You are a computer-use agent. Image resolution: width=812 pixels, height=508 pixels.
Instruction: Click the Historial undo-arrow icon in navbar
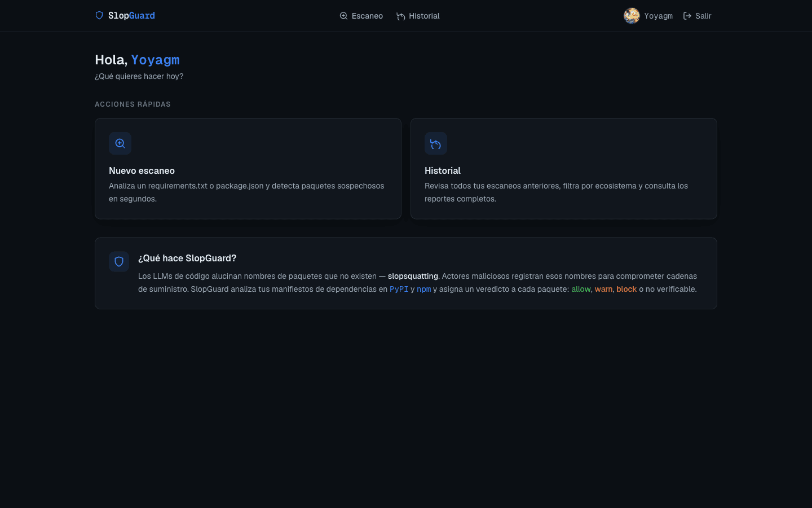(401, 16)
